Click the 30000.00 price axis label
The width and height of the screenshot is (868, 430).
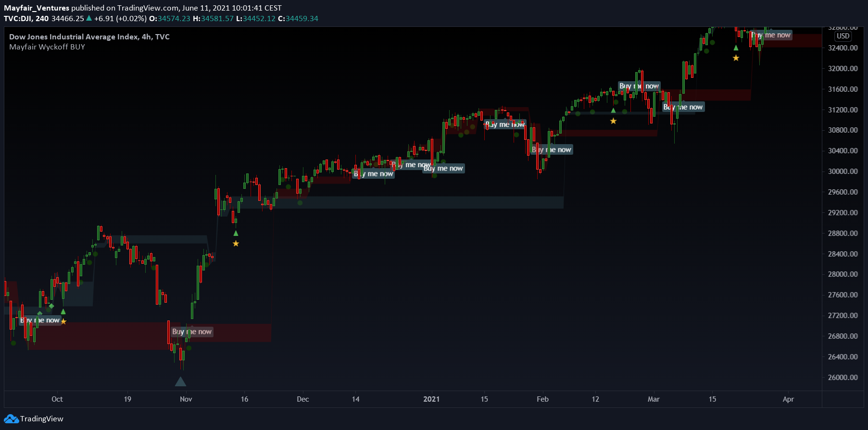coord(843,171)
